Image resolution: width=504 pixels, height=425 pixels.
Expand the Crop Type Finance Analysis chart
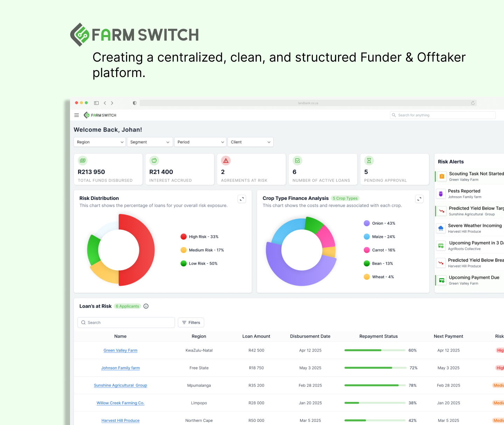point(419,199)
